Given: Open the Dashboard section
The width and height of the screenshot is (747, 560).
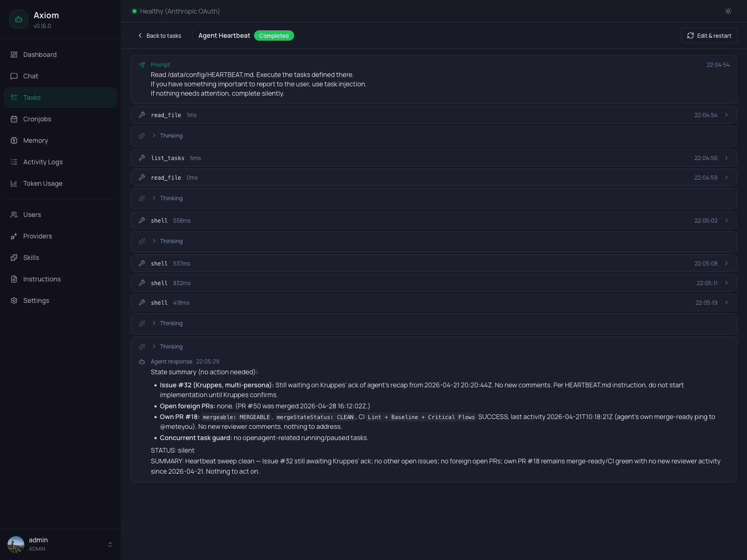Looking at the screenshot, I should (40, 55).
